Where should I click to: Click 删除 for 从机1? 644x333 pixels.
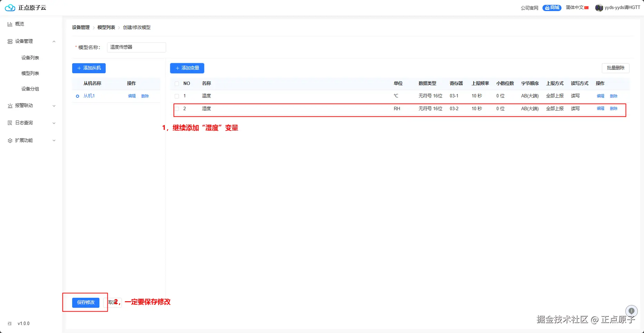(x=145, y=96)
